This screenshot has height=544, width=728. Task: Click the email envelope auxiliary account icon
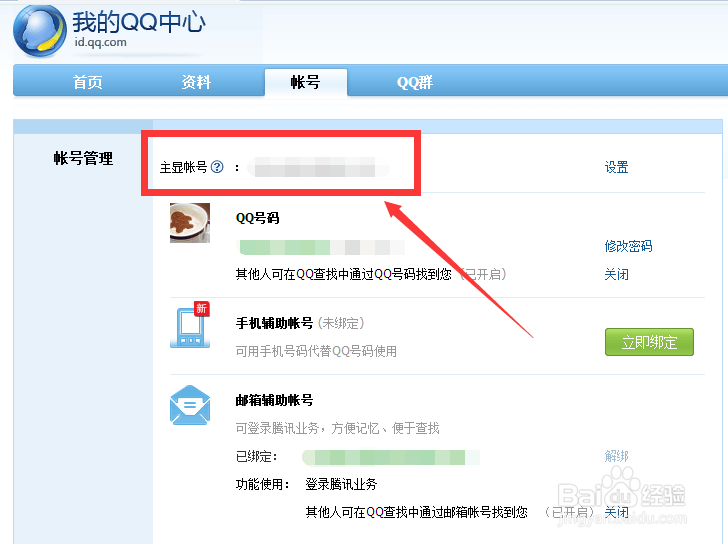[190, 405]
